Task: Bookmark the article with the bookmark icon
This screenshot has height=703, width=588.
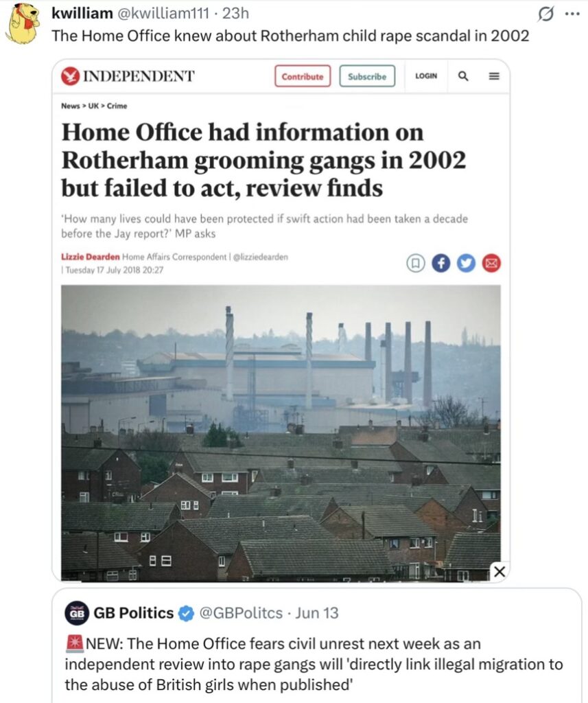Action: (416, 263)
